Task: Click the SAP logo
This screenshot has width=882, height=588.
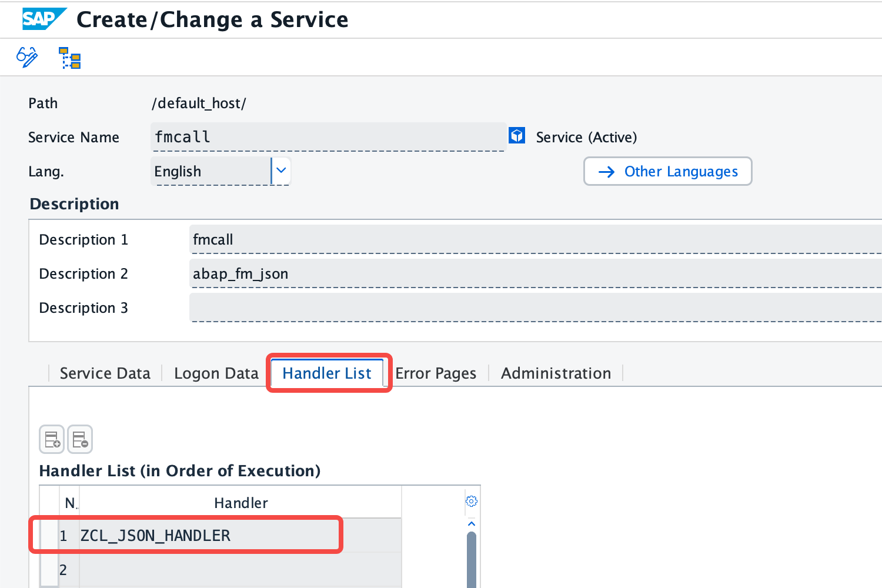Action: tap(44, 19)
